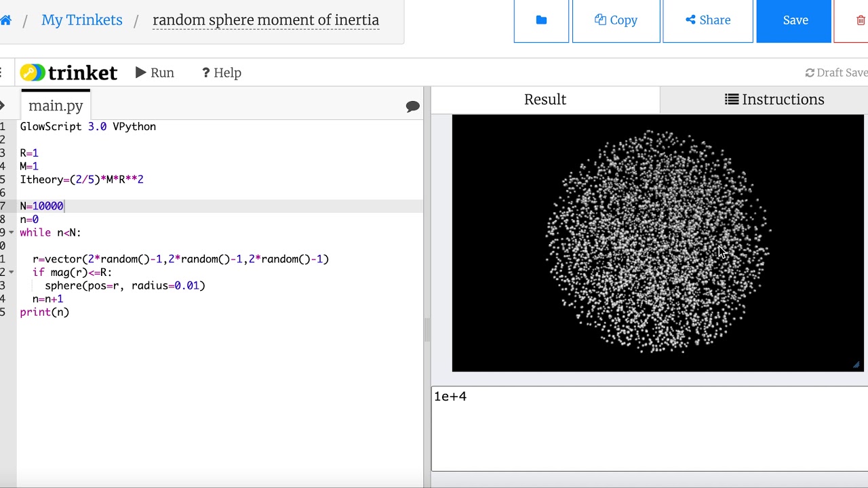Viewport: 868px width, 488px height.
Task: Go to My Trinkets link
Action: pyautogui.click(x=82, y=20)
